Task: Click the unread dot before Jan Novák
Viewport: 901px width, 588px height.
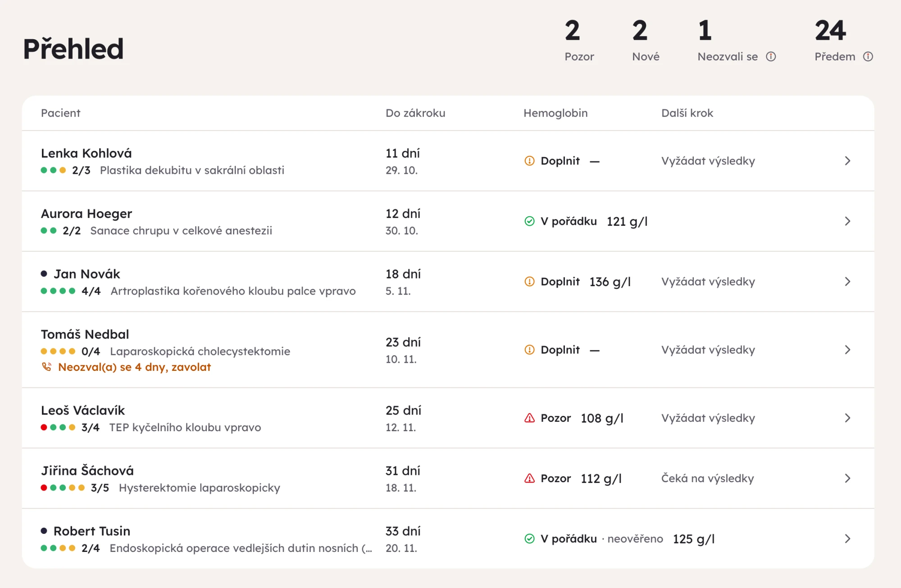Action: (x=44, y=273)
